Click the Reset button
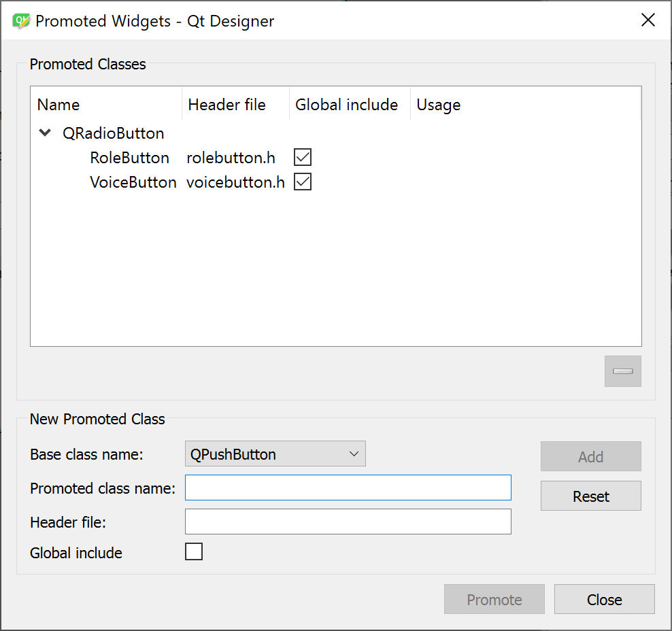This screenshot has height=631, width=672. tap(590, 496)
